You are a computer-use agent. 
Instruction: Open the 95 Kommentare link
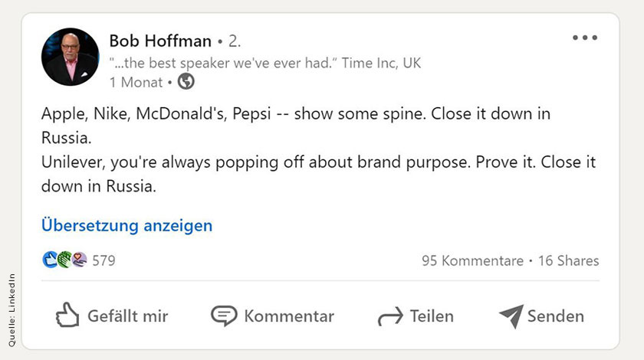pos(473,260)
